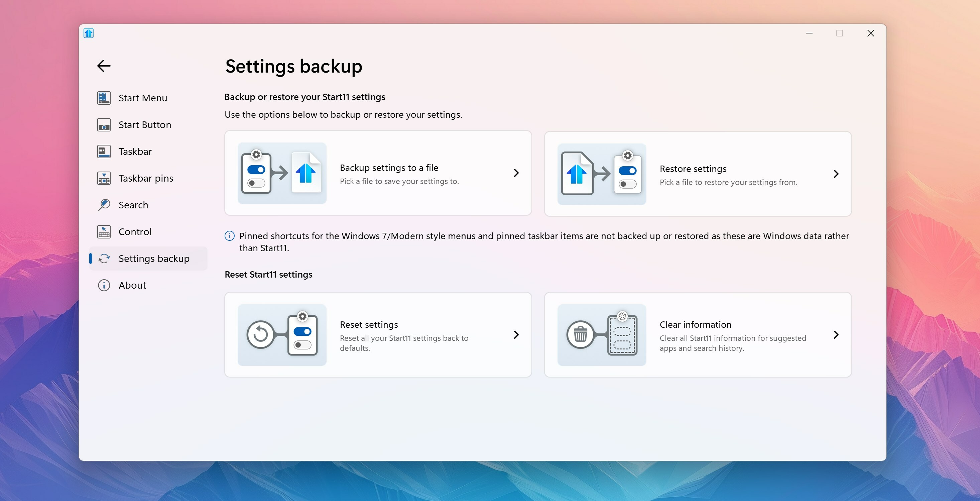
Task: Click the About info icon in sidebar
Action: pyautogui.click(x=104, y=285)
